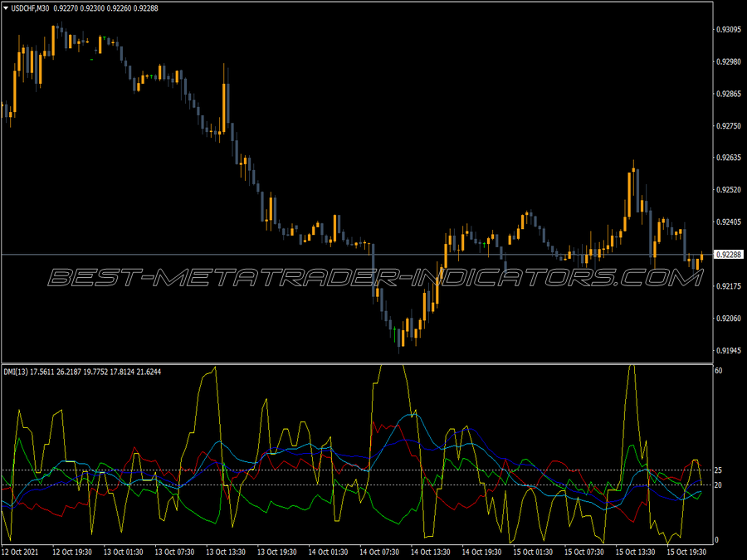The width and height of the screenshot is (747, 560).
Task: Click time axis label 13 Oct 01:30
Action: [124, 552]
